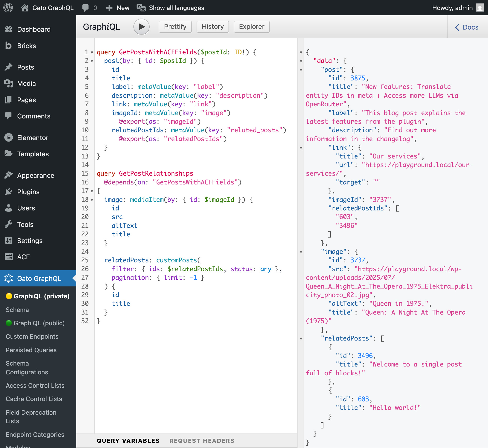Click Show all languages link
The image size is (488, 448).
click(x=177, y=8)
